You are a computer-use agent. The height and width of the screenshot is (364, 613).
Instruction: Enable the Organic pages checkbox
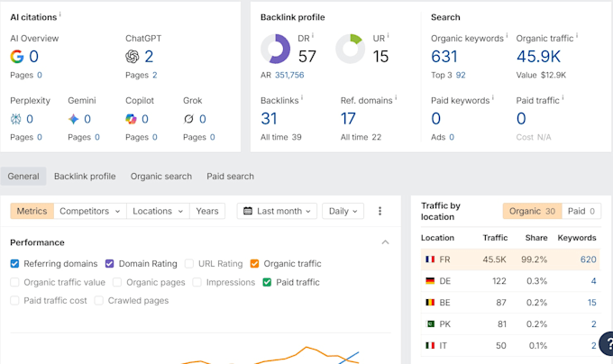[x=117, y=282]
